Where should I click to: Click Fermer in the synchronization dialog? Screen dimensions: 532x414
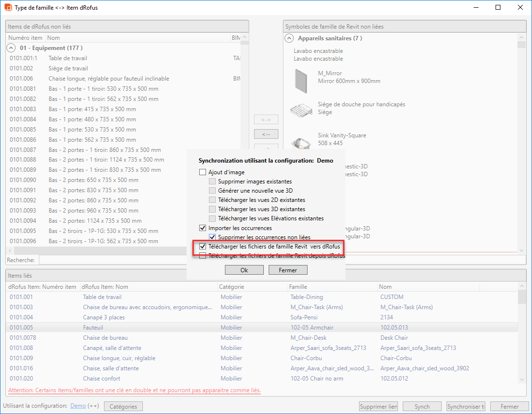tap(288, 270)
